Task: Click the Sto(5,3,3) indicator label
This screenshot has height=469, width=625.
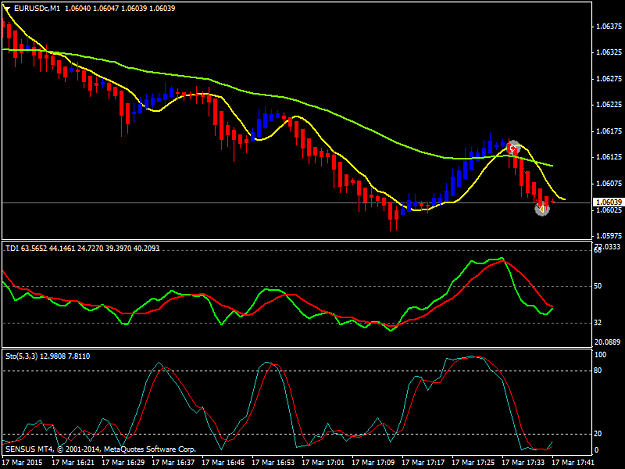Action: pyautogui.click(x=48, y=356)
